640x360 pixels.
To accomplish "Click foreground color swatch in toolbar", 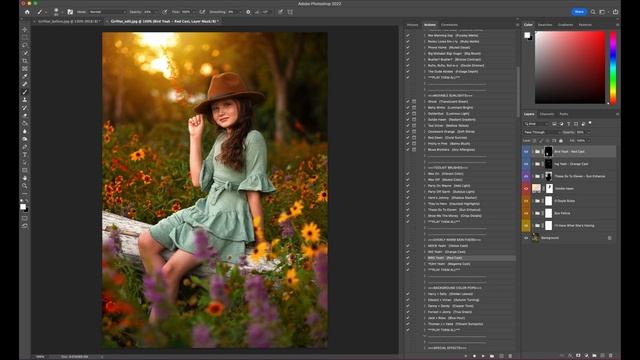I will 23,207.
